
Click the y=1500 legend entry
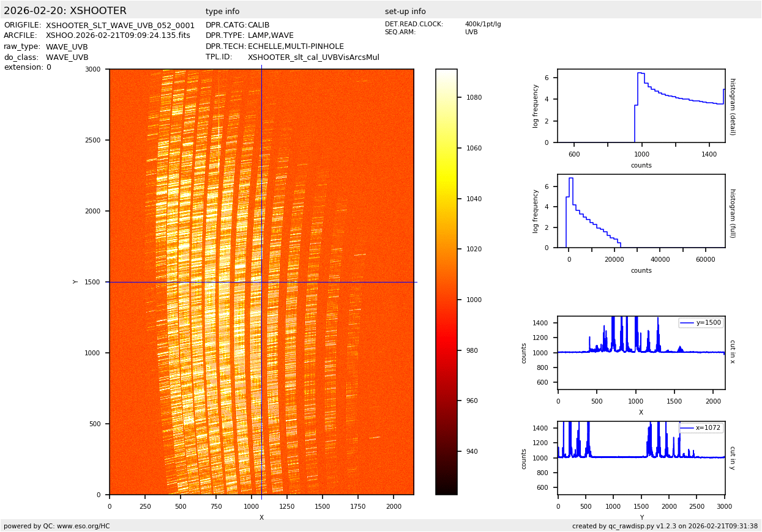pyautogui.click(x=700, y=323)
